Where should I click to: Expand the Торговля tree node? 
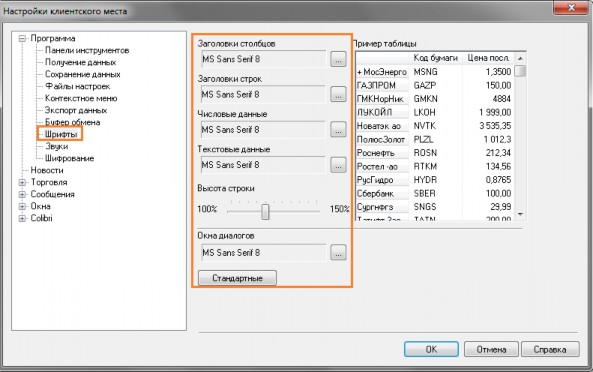tap(22, 183)
